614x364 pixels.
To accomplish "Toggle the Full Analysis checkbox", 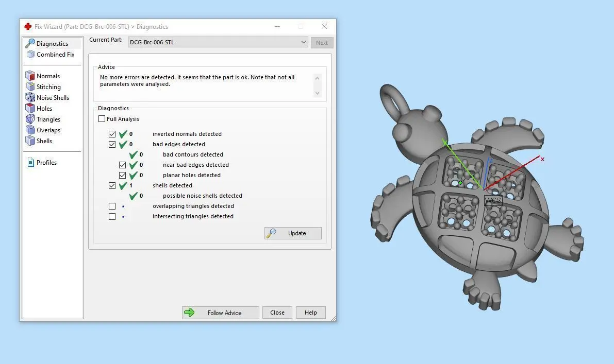I will pos(102,119).
